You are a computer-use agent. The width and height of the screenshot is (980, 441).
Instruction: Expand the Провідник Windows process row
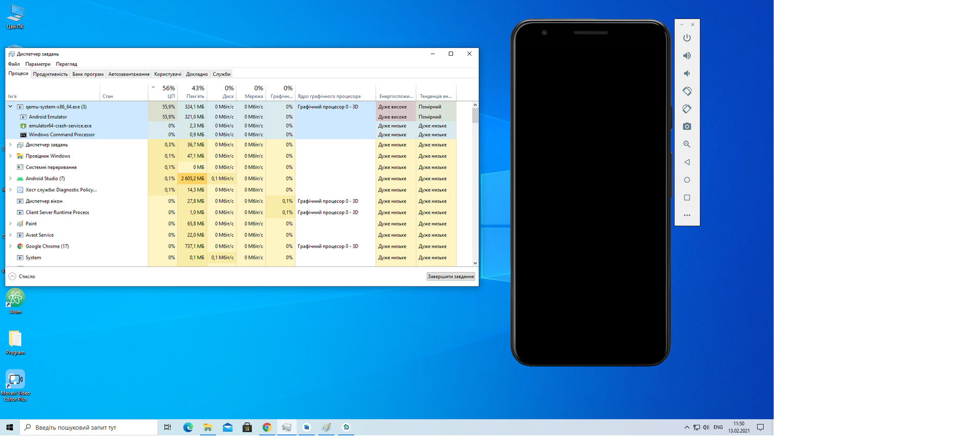10,156
